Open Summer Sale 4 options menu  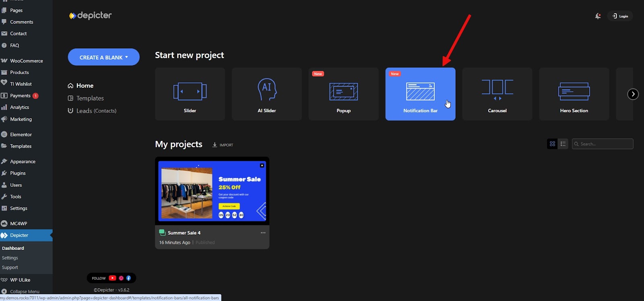point(263,233)
